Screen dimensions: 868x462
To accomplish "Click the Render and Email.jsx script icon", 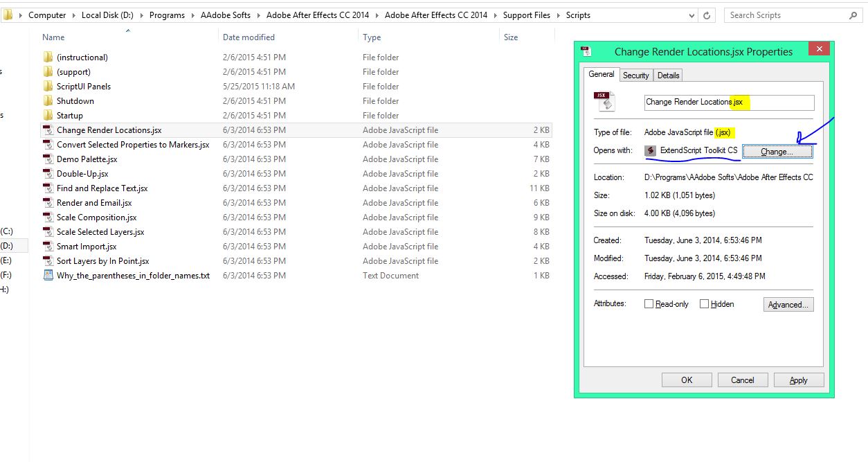I will point(48,202).
